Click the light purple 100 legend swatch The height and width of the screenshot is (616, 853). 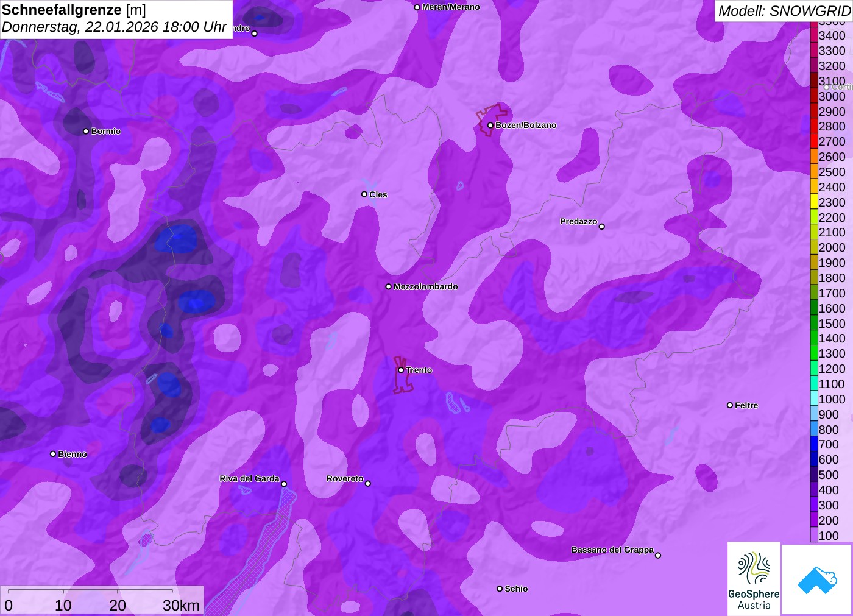(814, 535)
